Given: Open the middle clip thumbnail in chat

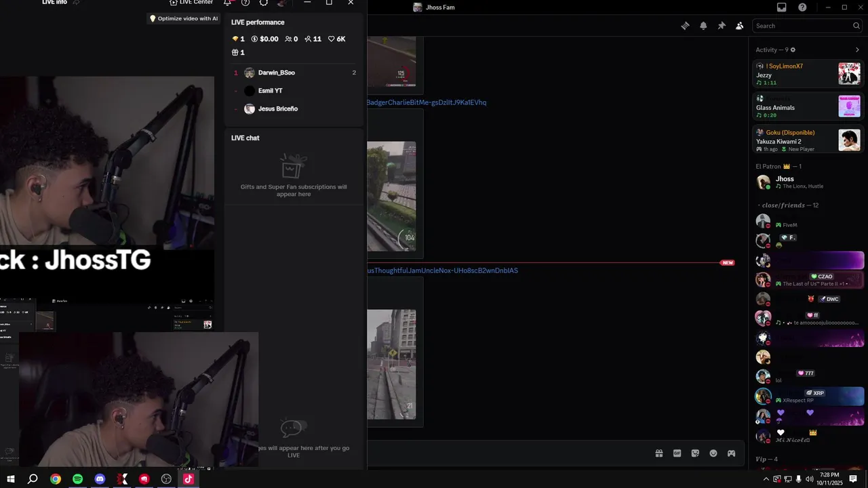Looking at the screenshot, I should click(391, 197).
